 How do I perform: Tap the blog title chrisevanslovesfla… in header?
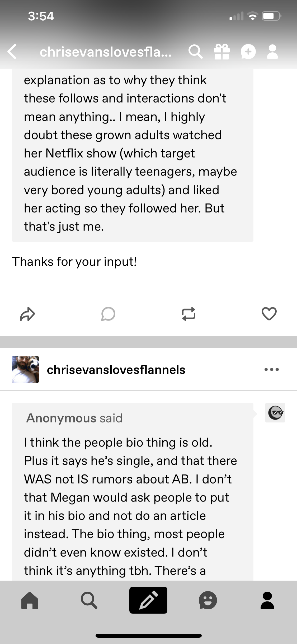tap(106, 52)
